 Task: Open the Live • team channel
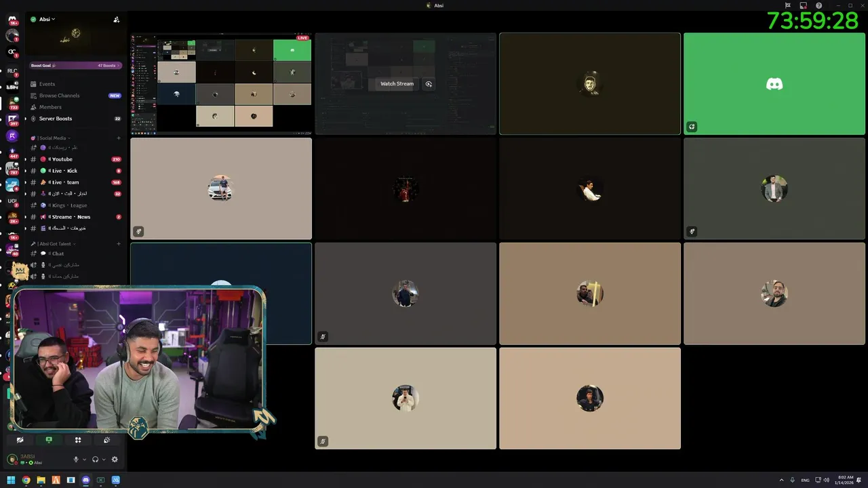tap(75, 182)
